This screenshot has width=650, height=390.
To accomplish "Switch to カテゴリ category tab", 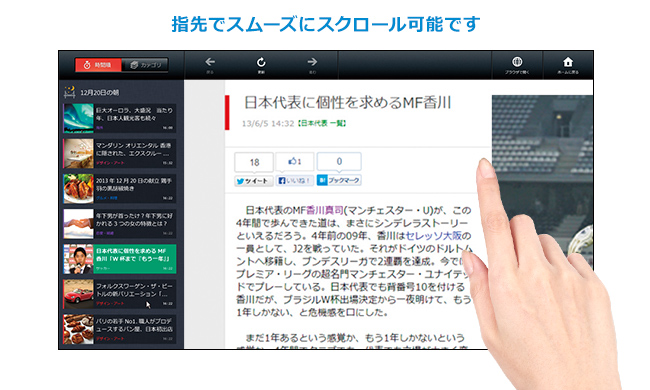I will pyautogui.click(x=145, y=65).
